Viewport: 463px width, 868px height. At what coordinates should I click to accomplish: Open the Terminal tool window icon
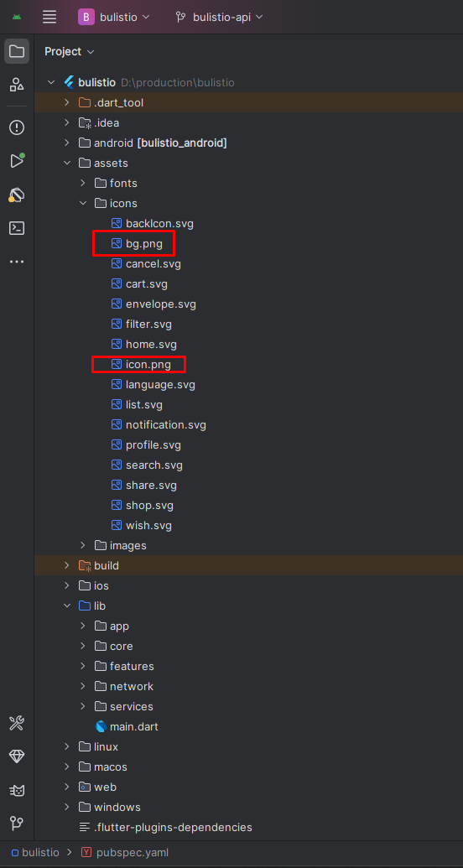tap(17, 228)
